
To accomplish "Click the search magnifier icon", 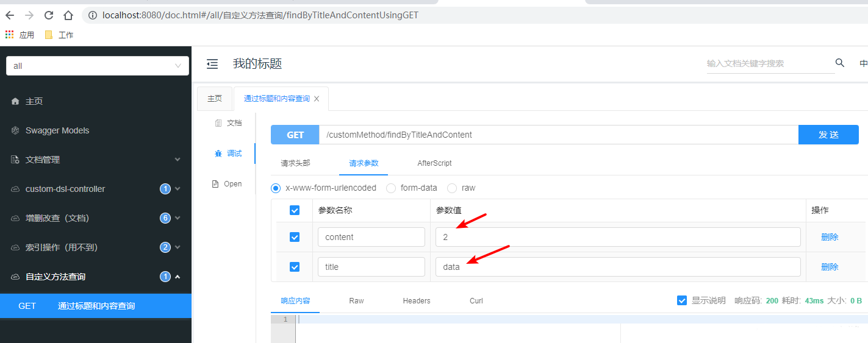I will click(x=840, y=63).
